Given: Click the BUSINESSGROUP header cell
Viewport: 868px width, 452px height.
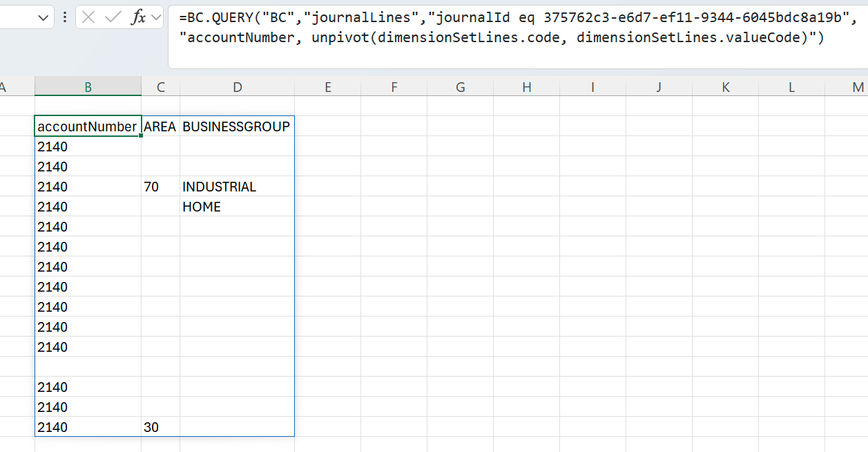Looking at the screenshot, I should (236, 126).
